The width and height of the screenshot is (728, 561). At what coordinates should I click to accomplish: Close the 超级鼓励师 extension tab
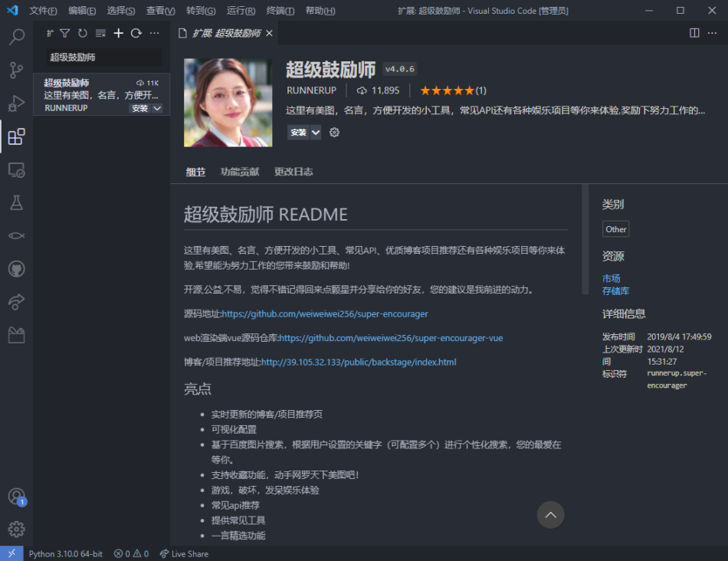269,33
